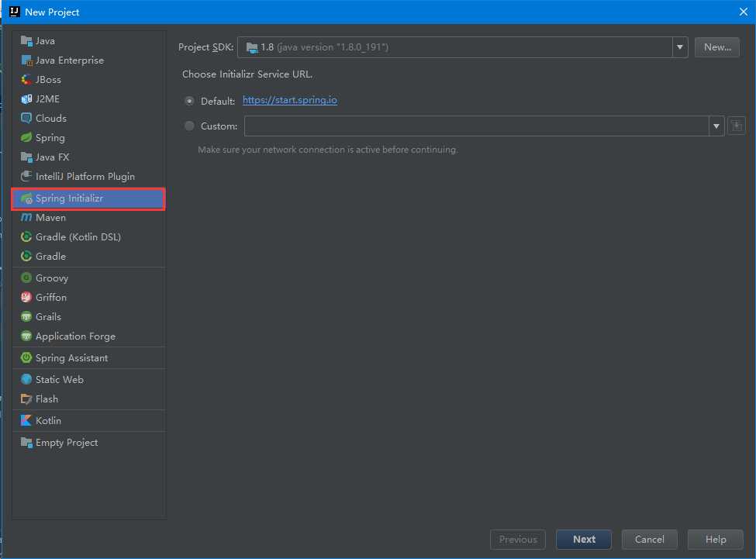
Task: Choose Griffon list entry text
Action: (x=51, y=297)
